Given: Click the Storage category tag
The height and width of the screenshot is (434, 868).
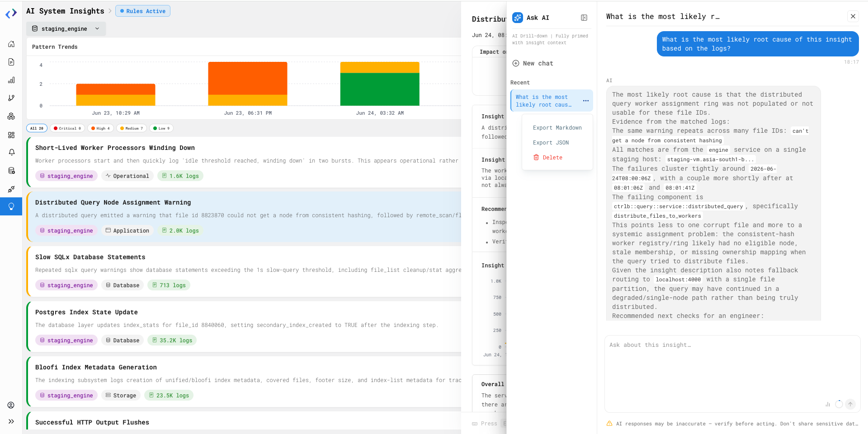Looking at the screenshot, I should click(121, 395).
